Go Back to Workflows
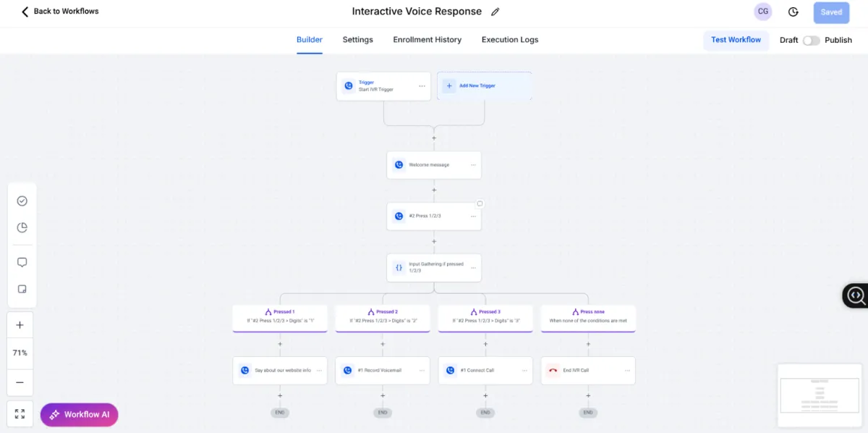This screenshot has width=868, height=433. 59,12
